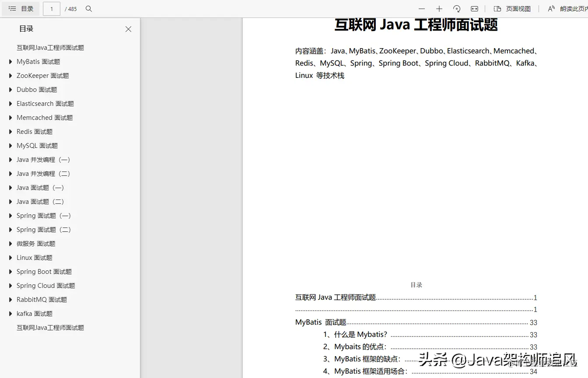
Task: Expand Linux 面试题 arrow
Action: 10,258
